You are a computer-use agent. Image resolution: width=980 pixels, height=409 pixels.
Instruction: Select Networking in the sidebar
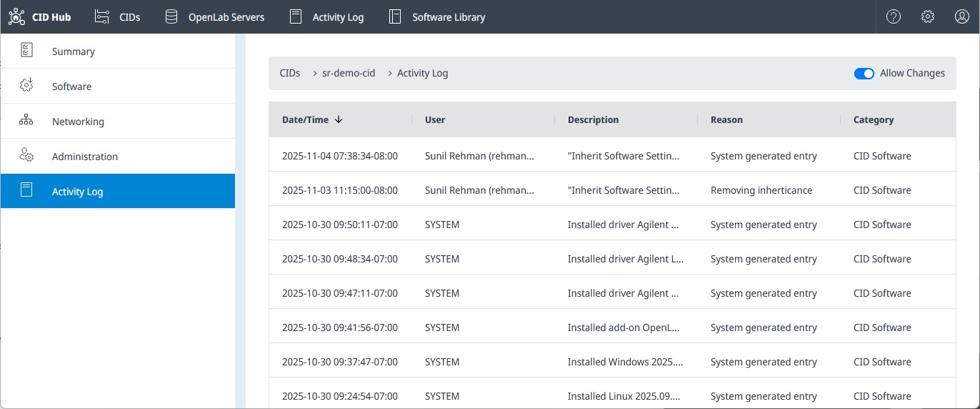pos(118,122)
